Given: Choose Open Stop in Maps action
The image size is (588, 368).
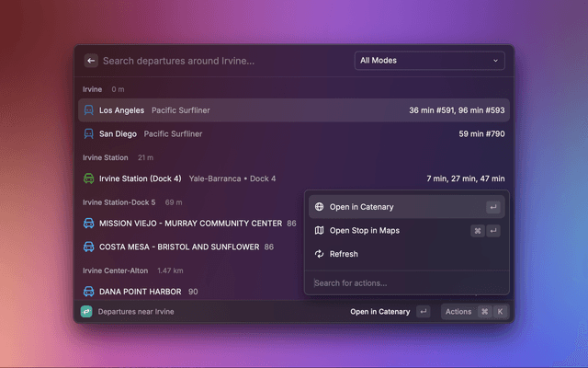Looking at the screenshot, I should [x=365, y=231].
